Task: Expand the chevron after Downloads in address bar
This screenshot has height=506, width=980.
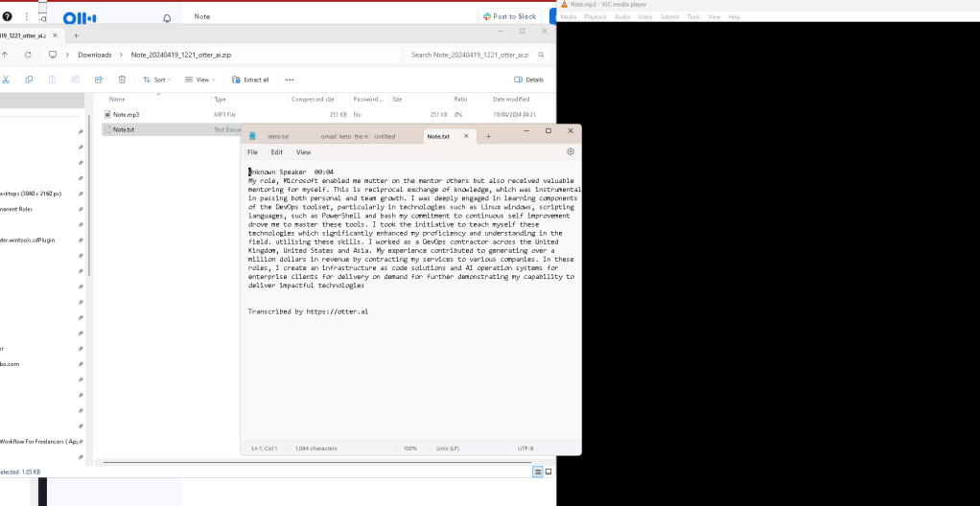Action: coord(121,55)
